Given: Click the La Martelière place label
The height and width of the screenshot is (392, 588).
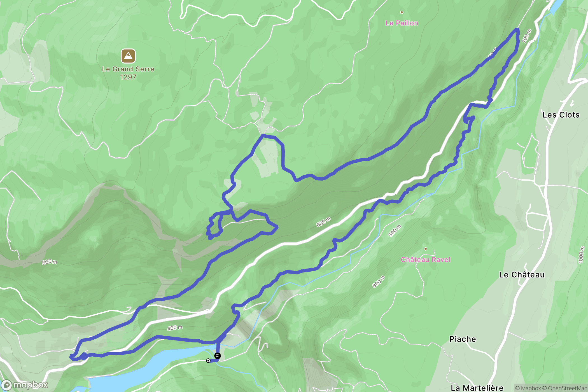Looking at the screenshot, I should [x=477, y=388].
